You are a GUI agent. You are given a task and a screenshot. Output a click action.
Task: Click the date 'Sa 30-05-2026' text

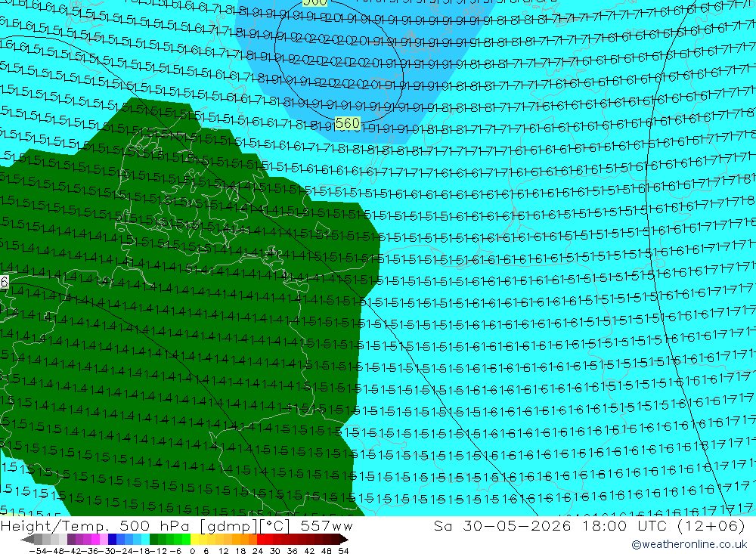tap(503, 525)
